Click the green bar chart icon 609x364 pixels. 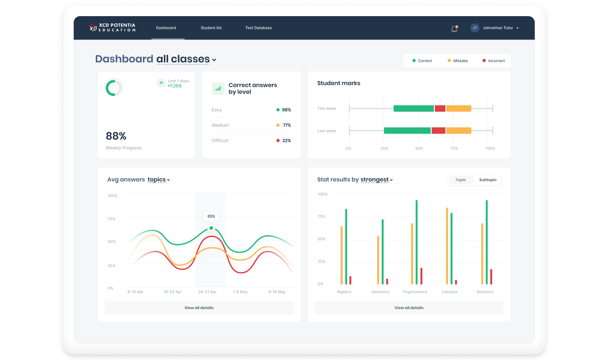[x=218, y=88]
